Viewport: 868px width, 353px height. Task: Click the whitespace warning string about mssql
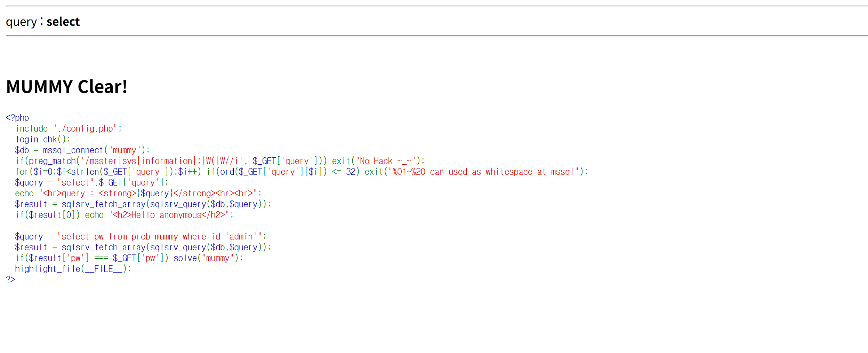point(485,172)
